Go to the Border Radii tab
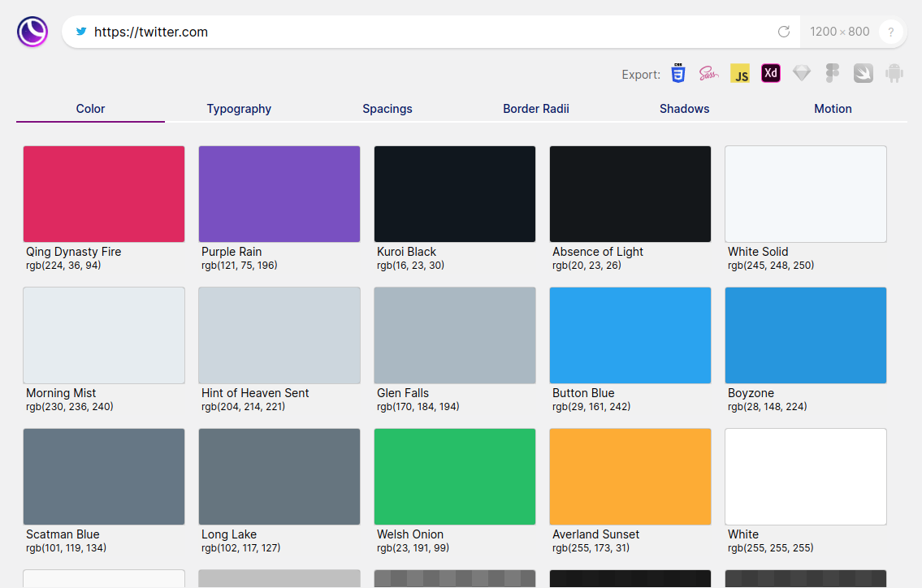This screenshot has width=922, height=588. [x=535, y=109]
